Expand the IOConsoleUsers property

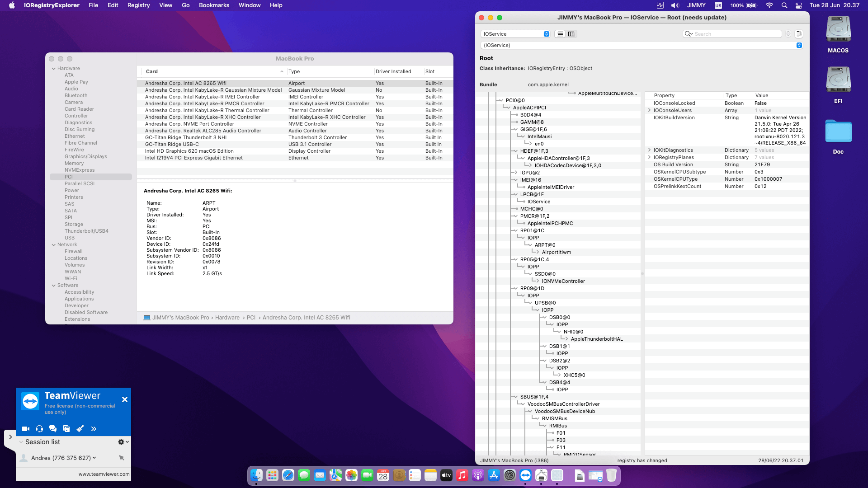pos(650,110)
